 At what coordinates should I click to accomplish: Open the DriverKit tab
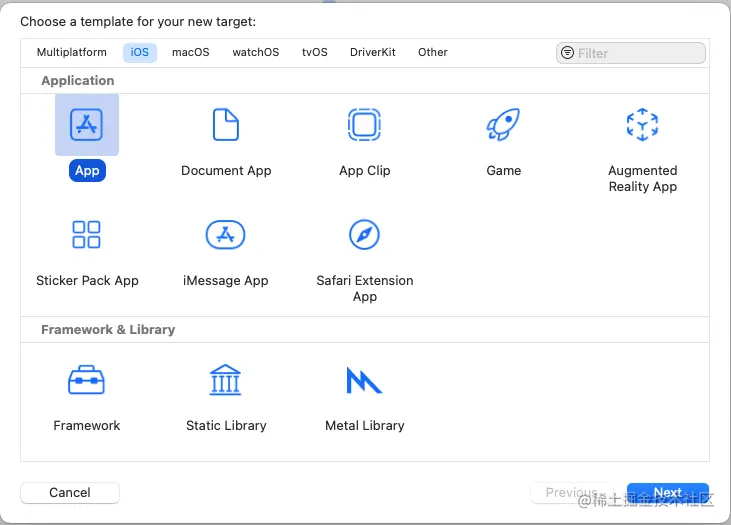372,52
